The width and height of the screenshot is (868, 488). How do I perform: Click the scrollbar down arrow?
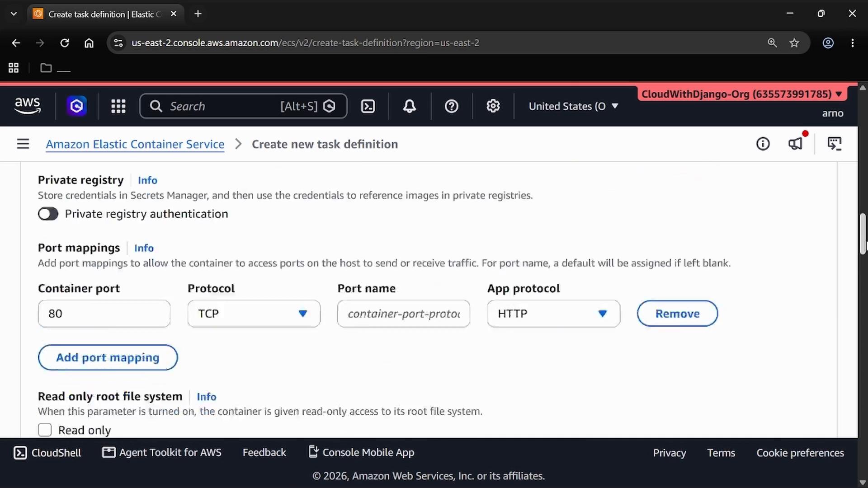pos(863,483)
